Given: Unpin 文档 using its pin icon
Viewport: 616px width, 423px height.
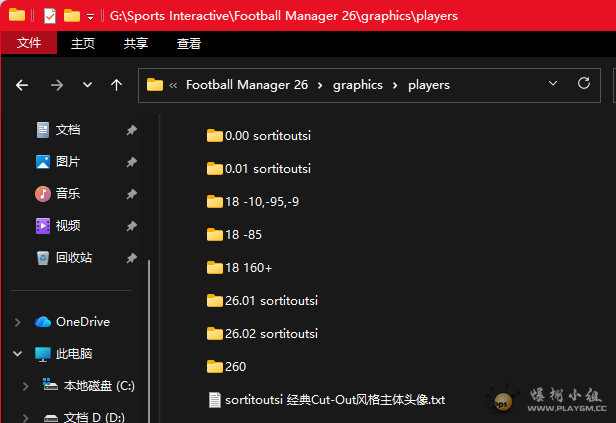Looking at the screenshot, I should coord(132,130).
